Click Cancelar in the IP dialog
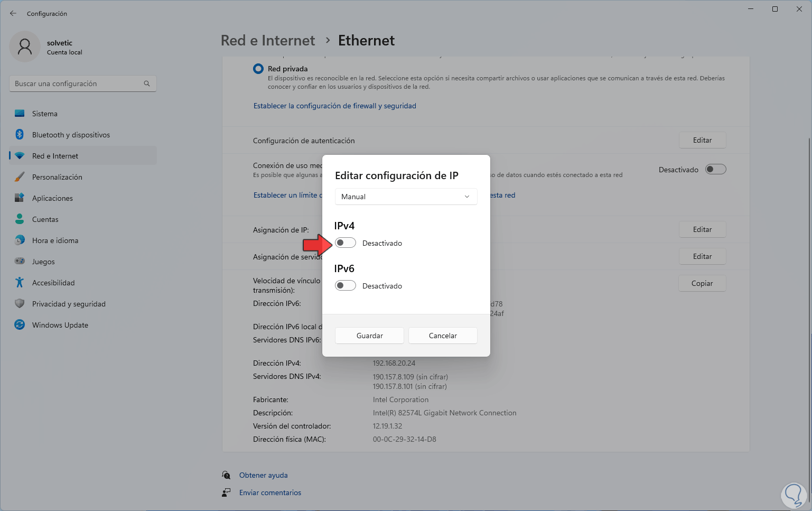This screenshot has height=511, width=812. point(443,336)
